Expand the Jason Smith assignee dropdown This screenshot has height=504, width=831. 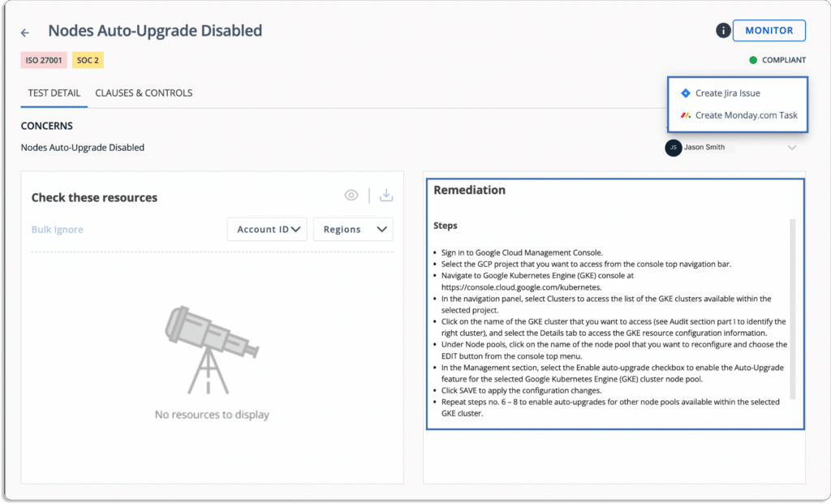point(792,148)
